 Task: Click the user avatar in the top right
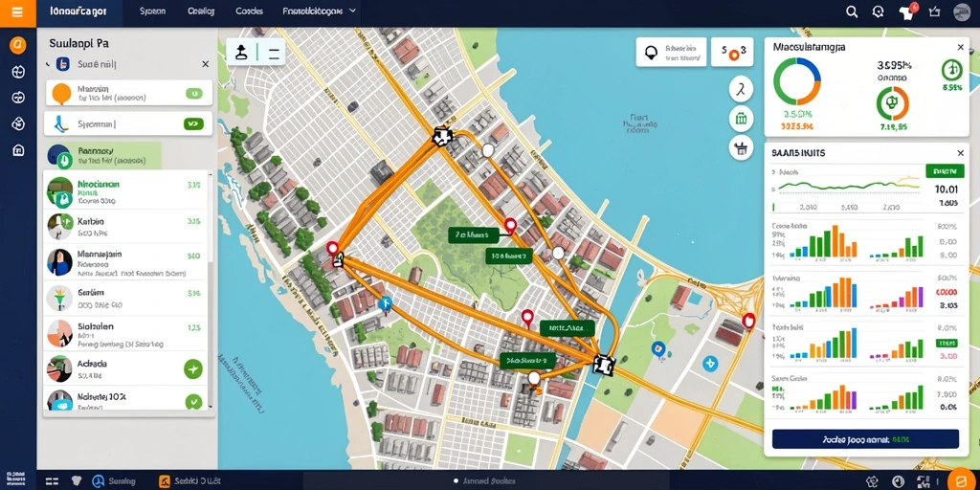point(961,11)
